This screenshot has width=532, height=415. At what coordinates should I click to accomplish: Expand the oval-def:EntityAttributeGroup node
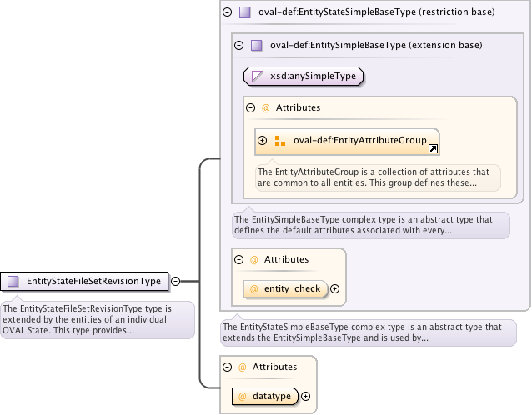(263, 140)
